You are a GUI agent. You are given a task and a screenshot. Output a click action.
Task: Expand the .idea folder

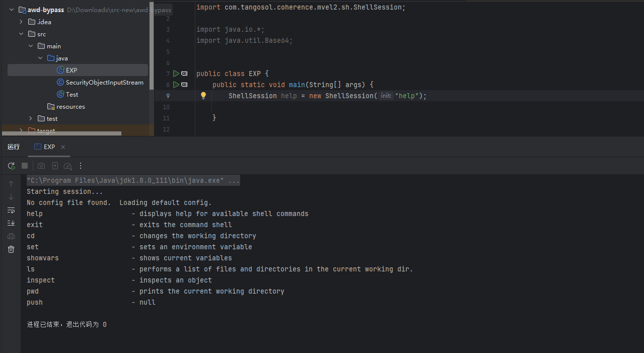[x=21, y=22]
